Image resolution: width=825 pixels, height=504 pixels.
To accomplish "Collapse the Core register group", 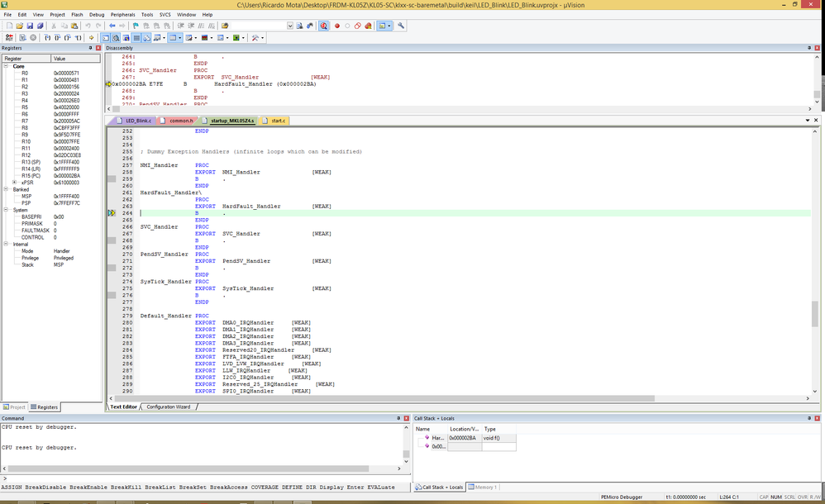I will click(7, 66).
